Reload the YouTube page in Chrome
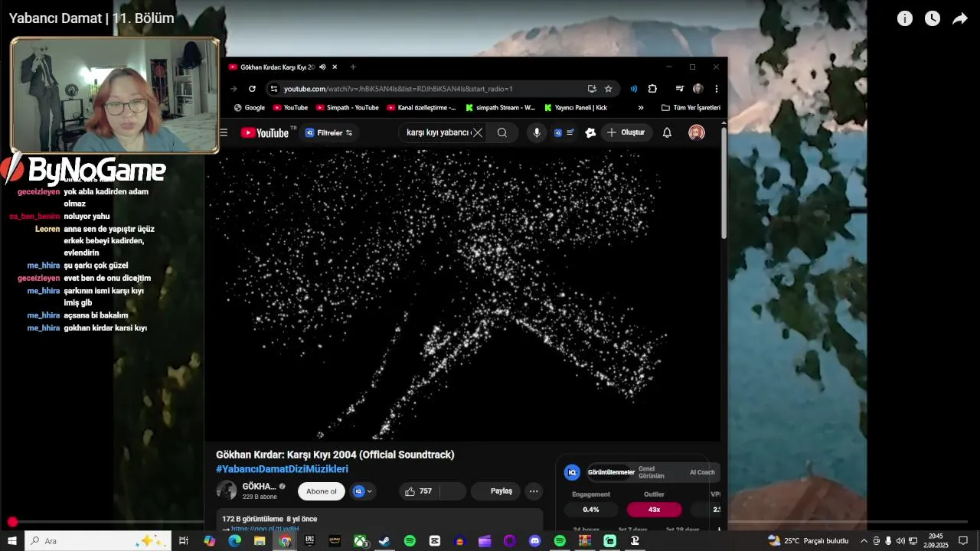 [252, 89]
